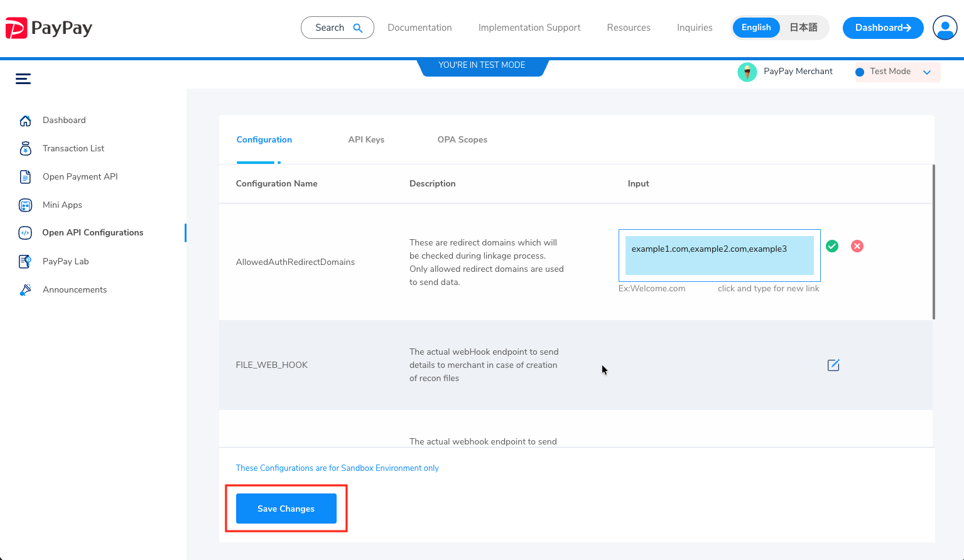
Task: Edit FILE_WEB_HOOK with pencil icon
Action: click(x=833, y=365)
